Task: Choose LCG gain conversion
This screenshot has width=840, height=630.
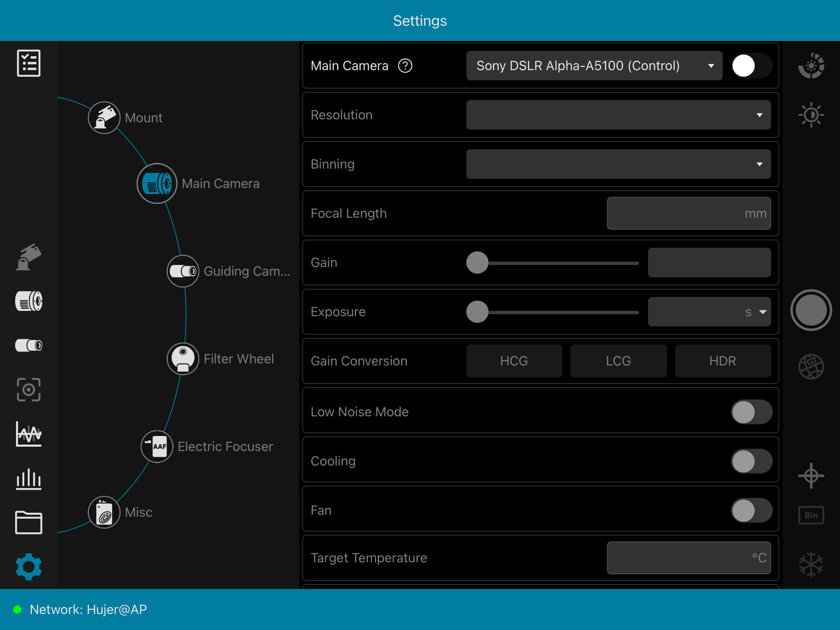Action: coord(619,361)
